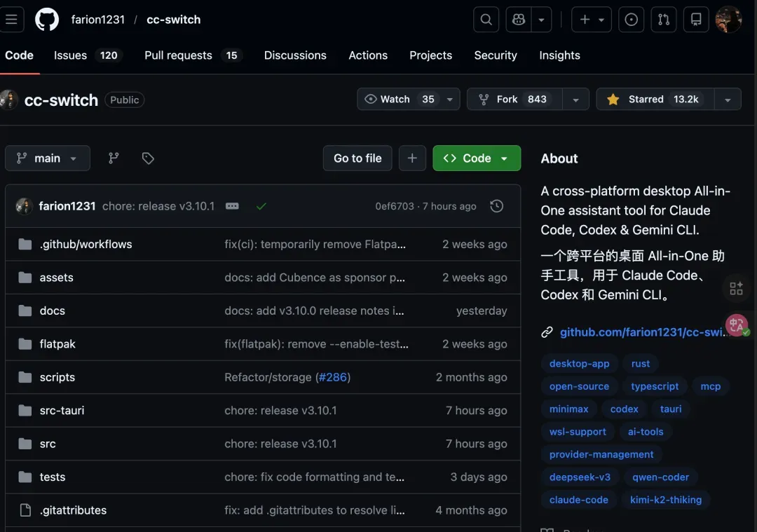Open the github.com/farion1231/cc-swi... website link
757x532 pixels.
click(643, 332)
